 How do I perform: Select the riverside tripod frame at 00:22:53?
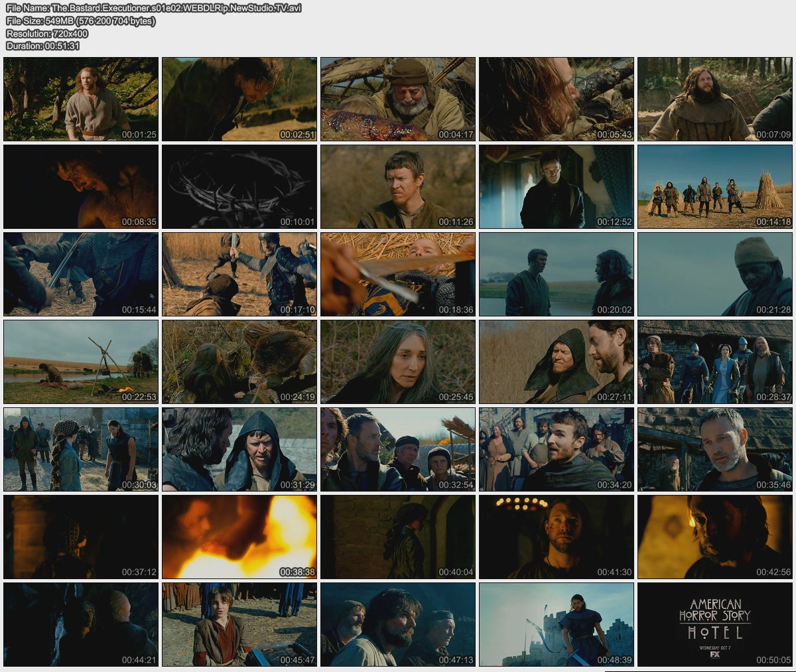[x=81, y=362]
